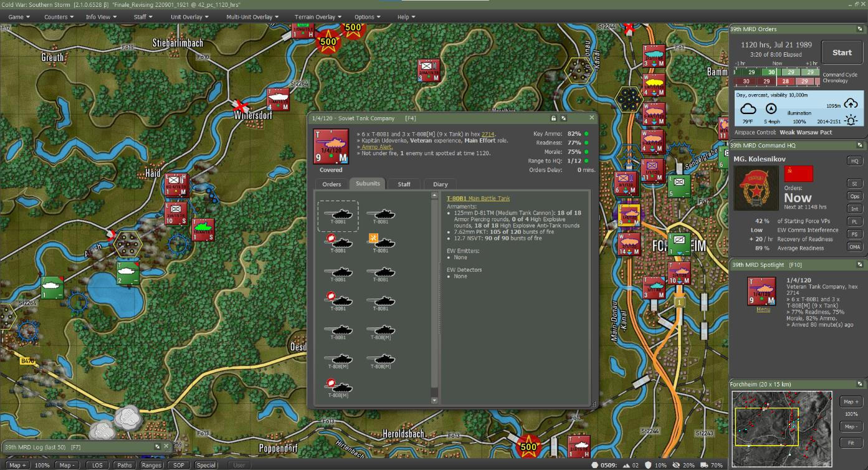Collapse the 39th MRD Command HQ panel

[x=861, y=145]
